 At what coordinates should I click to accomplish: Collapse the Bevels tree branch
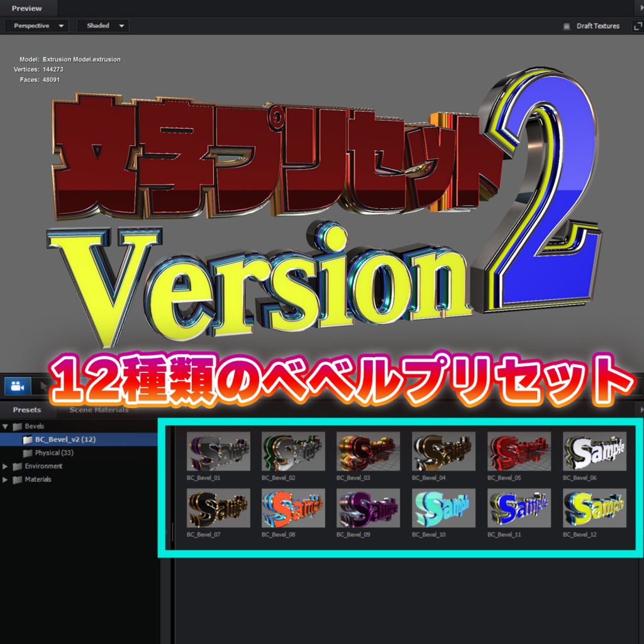click(x=5, y=426)
